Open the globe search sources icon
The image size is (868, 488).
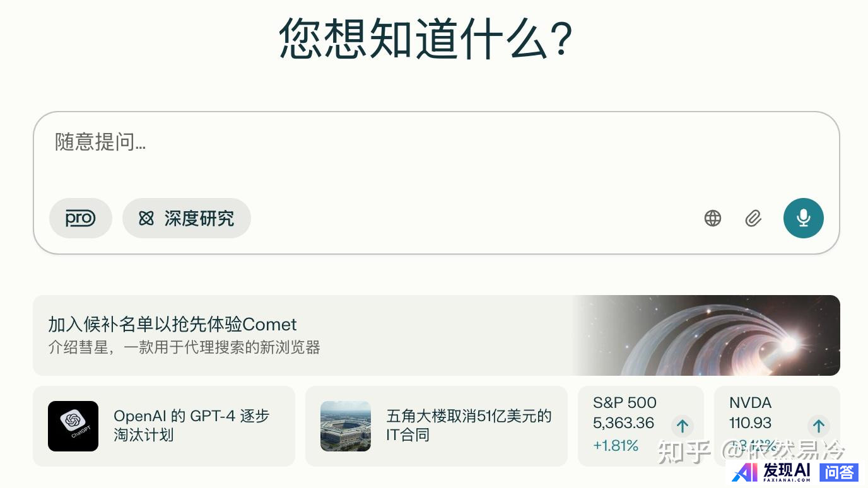[713, 218]
